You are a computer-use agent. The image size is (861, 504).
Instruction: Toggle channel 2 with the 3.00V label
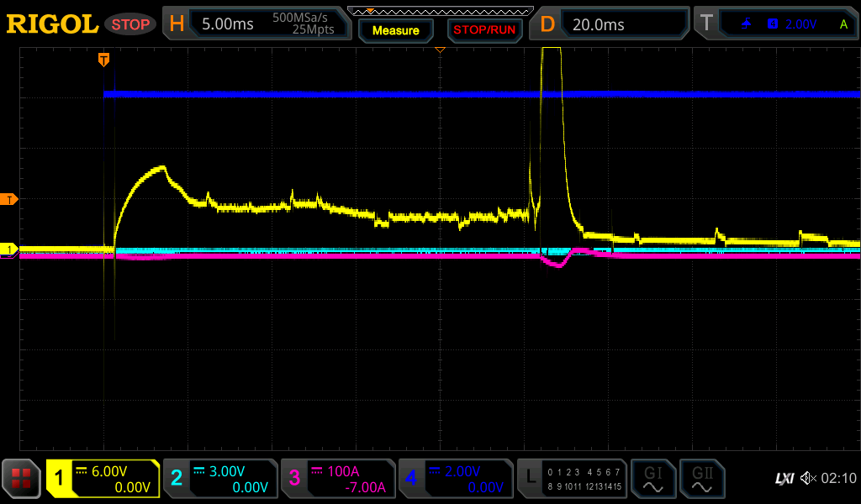point(220,479)
